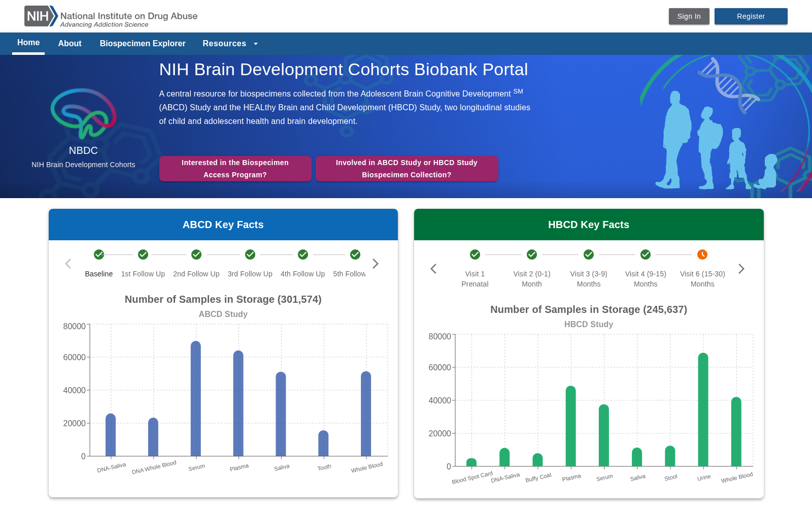
Task: Select the Visit 1 Prenatal checkmark icon
Action: pos(475,255)
